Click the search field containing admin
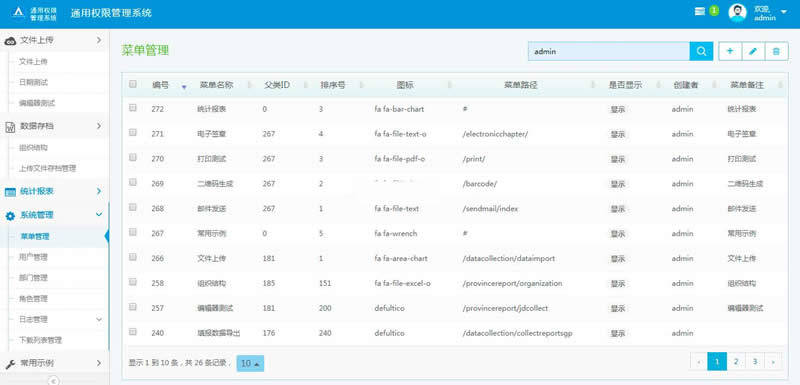 609,51
